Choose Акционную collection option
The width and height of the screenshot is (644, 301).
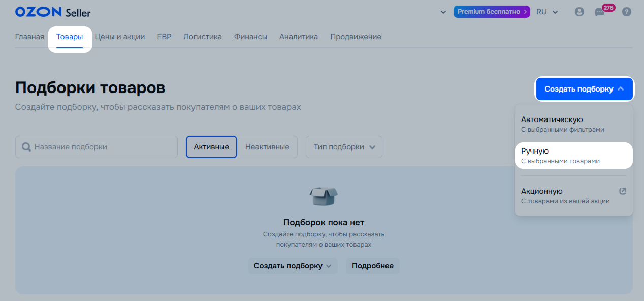click(x=574, y=196)
